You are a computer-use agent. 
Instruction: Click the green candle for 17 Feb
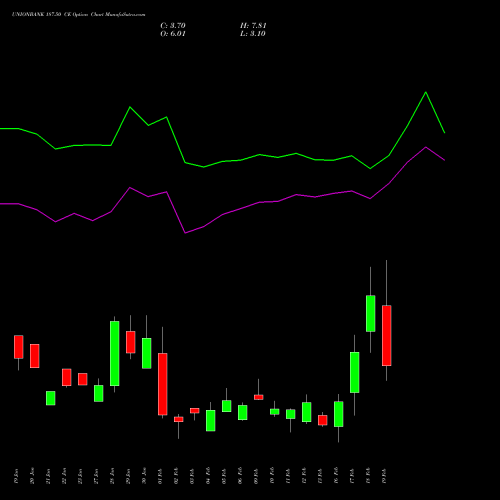[x=355, y=372]
